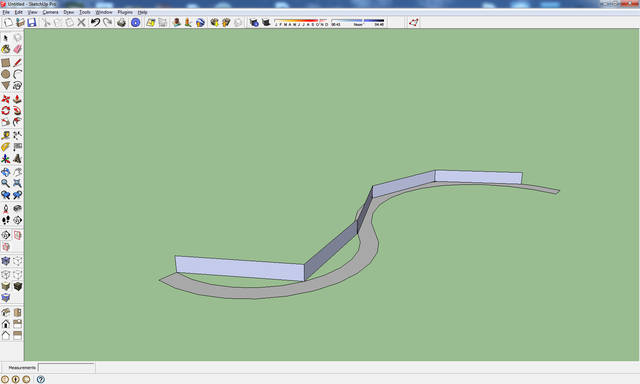Activate the Rotate tool
The height and width of the screenshot is (384, 640).
pyautogui.click(x=6, y=111)
